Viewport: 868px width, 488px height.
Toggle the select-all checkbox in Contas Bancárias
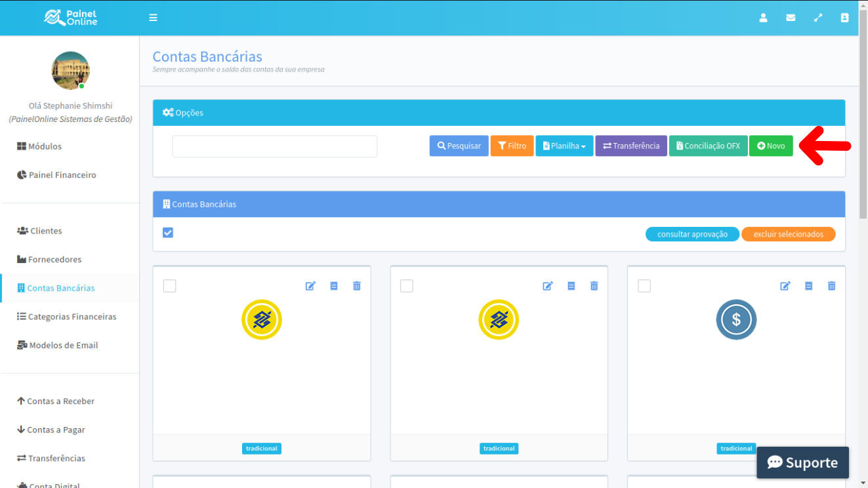point(168,233)
